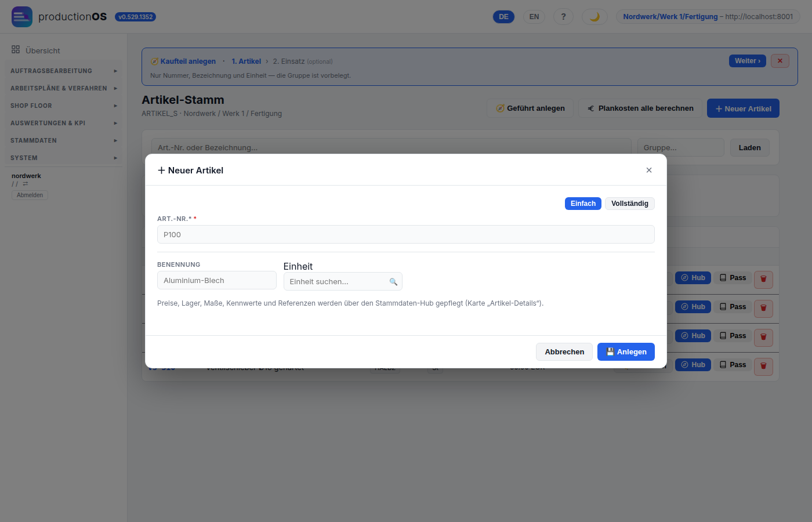Focus the Benennung input field
Screen dimensions: 812x522
217,280
